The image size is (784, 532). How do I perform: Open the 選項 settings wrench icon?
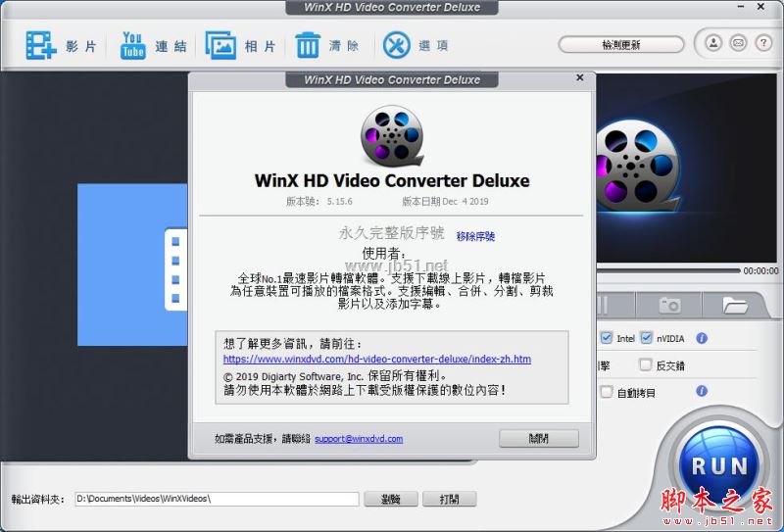397,45
